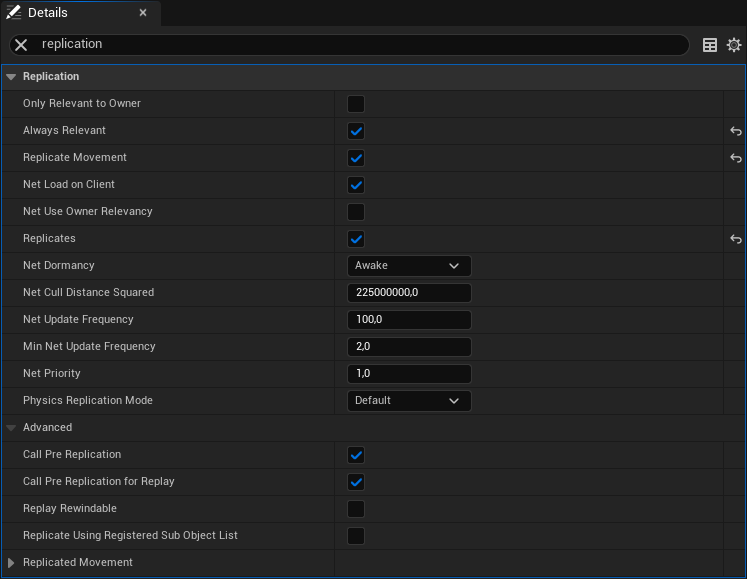
Task: Enable Only Relevant to Owner
Action: click(x=356, y=104)
